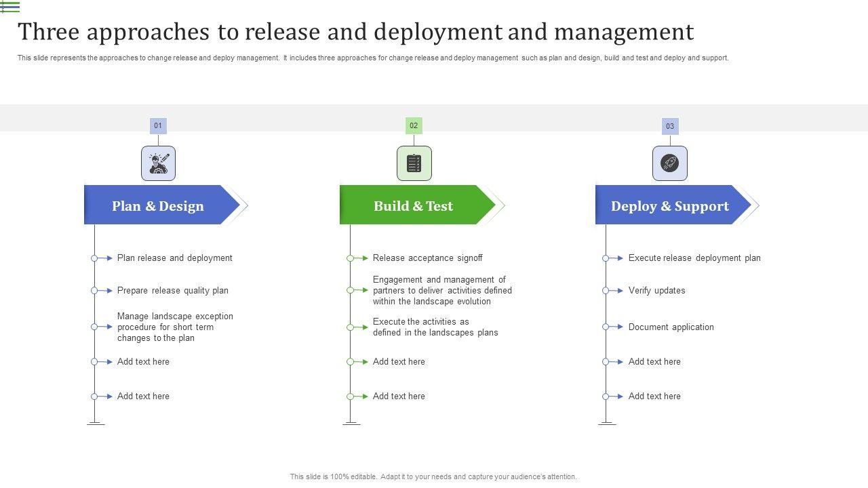Screen dimensions: 868x488
Task: Select the slide description paragraph under the title
Action: (373, 58)
